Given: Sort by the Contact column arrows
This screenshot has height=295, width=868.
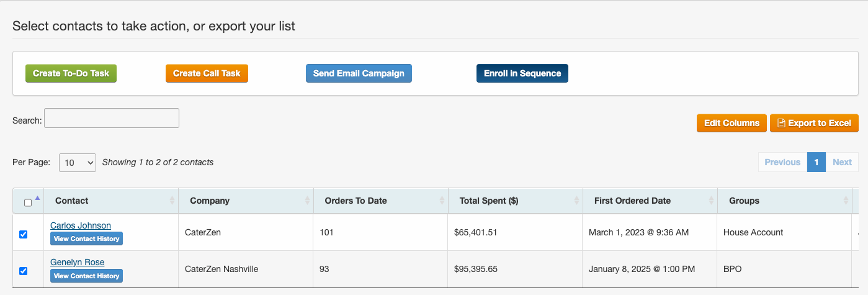Looking at the screenshot, I should 172,201.
